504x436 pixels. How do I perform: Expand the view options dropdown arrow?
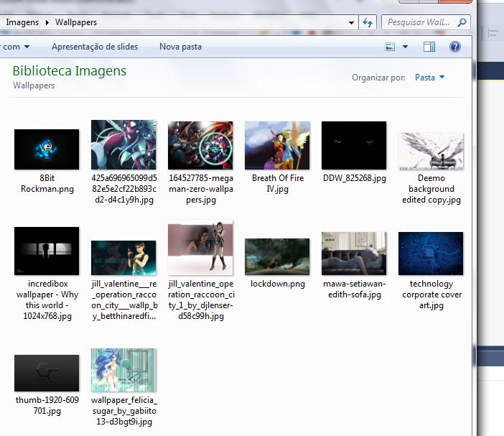coord(405,47)
